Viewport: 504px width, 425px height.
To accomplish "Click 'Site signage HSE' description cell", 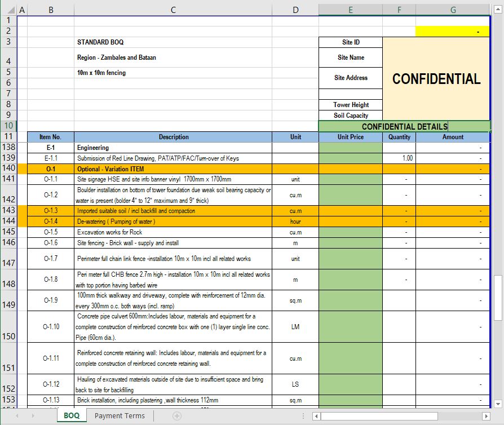I will coord(173,179).
